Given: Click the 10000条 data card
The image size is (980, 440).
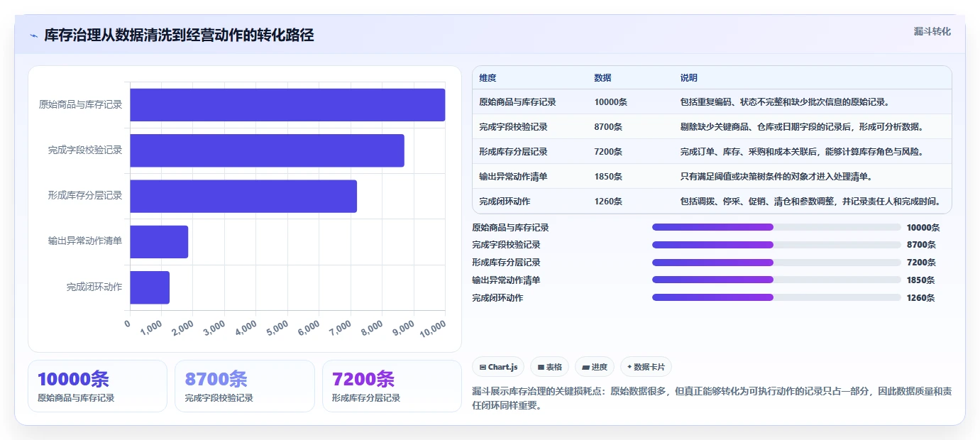Looking at the screenshot, I should [97, 386].
